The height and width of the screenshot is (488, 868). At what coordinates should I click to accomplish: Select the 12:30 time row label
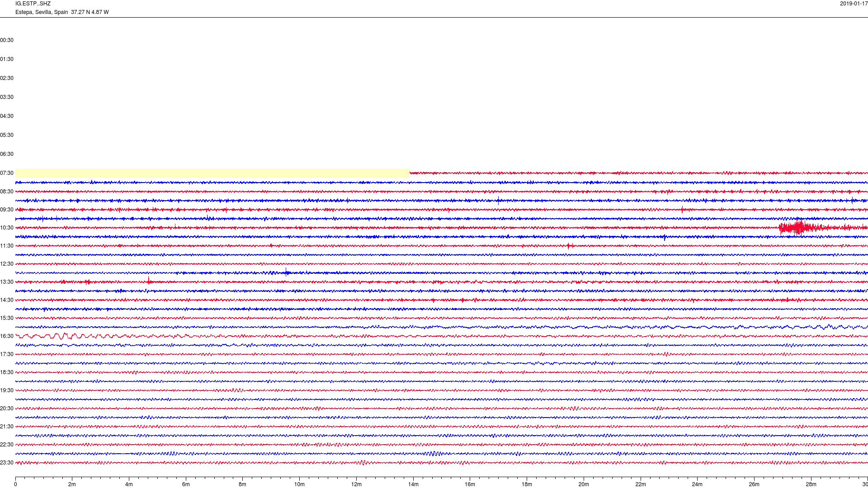[x=7, y=264]
